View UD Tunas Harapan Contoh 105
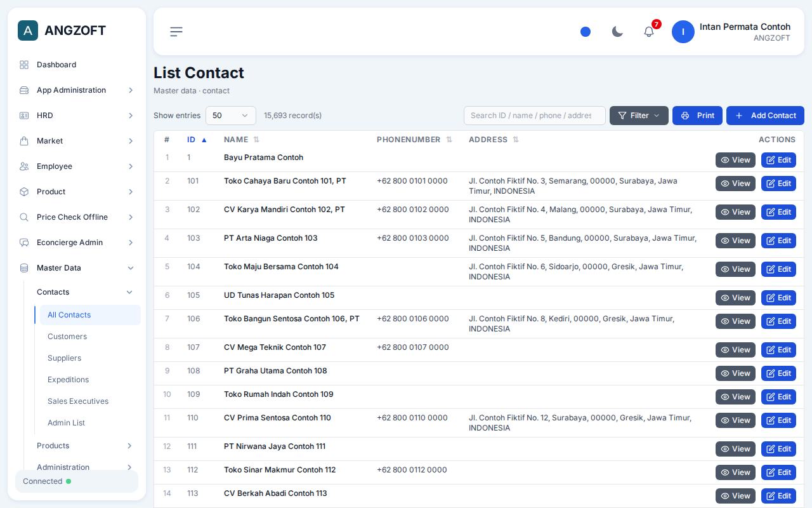 click(x=735, y=298)
